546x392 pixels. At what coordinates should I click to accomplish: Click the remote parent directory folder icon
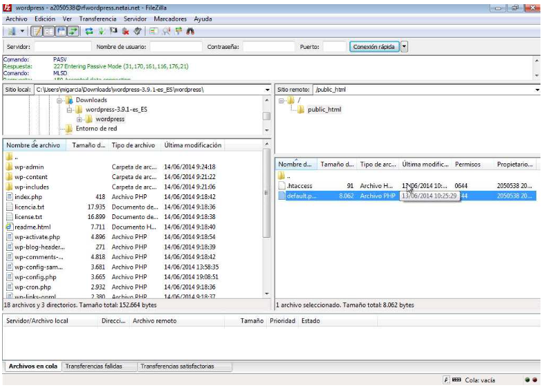[x=281, y=175]
